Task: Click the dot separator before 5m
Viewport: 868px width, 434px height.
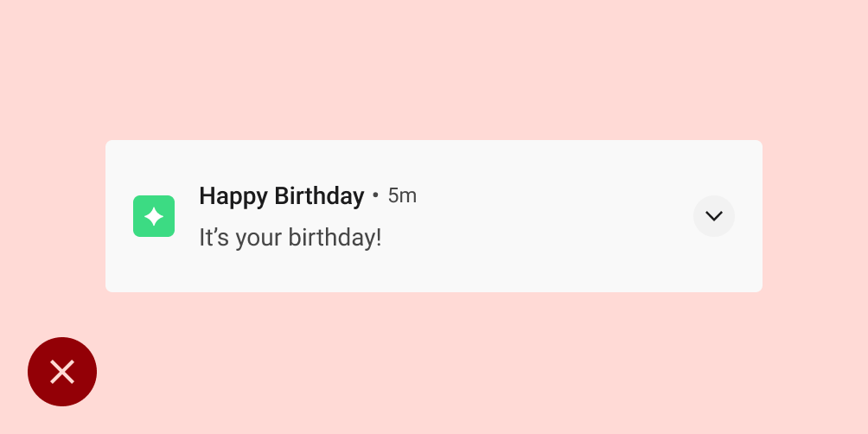Action: point(375,196)
